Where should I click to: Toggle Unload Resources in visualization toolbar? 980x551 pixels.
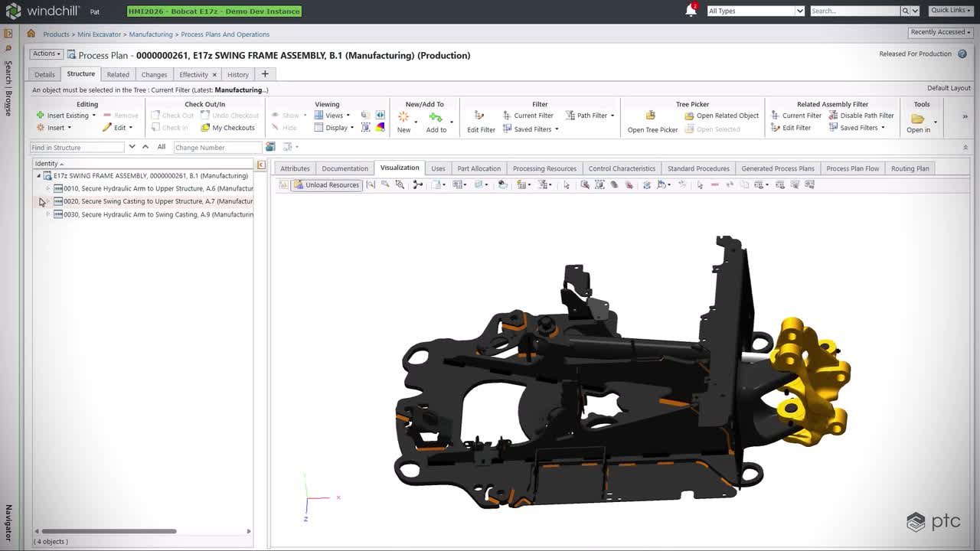(x=326, y=184)
